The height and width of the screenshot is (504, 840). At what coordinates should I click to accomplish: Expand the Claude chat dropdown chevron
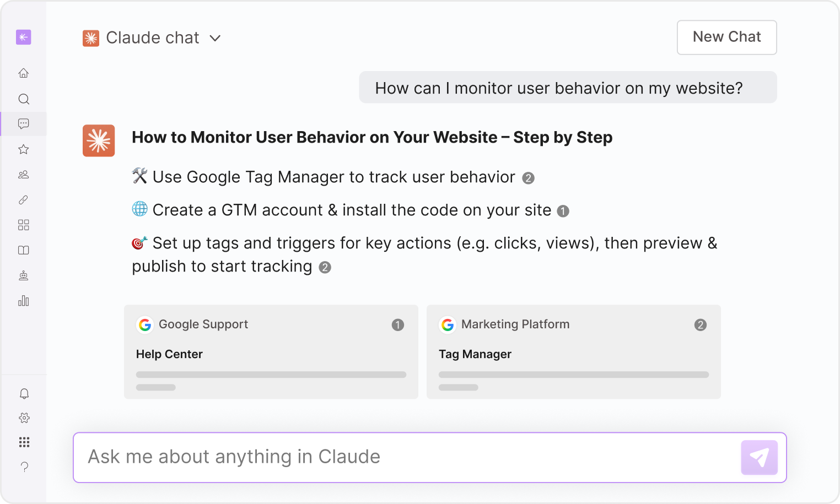coord(215,38)
